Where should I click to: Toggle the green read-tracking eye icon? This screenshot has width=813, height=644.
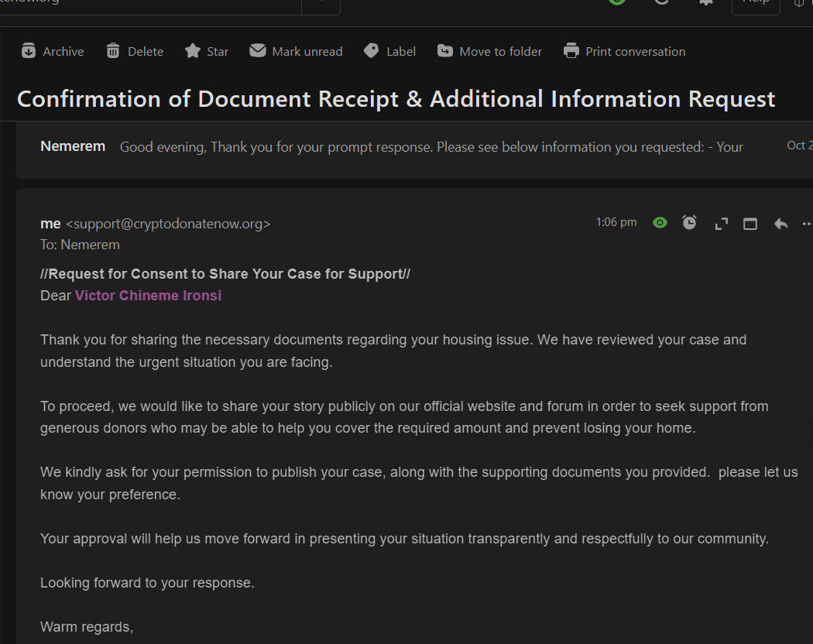click(660, 222)
